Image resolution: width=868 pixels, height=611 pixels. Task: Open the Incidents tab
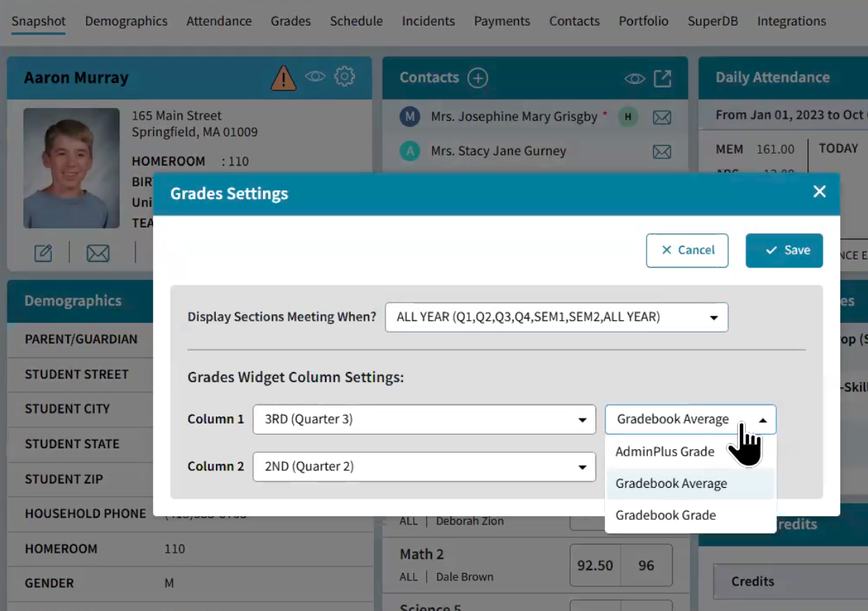click(428, 21)
